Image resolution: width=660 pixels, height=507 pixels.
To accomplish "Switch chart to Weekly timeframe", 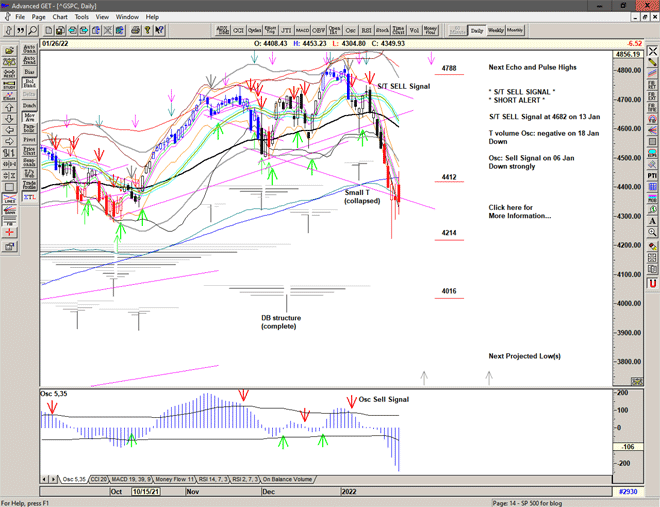I will click(496, 30).
